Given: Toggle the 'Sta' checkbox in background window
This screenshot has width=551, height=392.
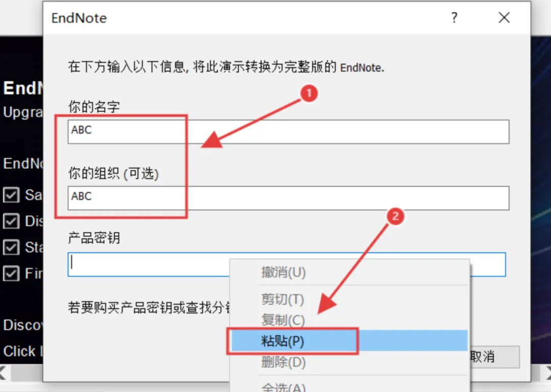Looking at the screenshot, I should click(11, 247).
